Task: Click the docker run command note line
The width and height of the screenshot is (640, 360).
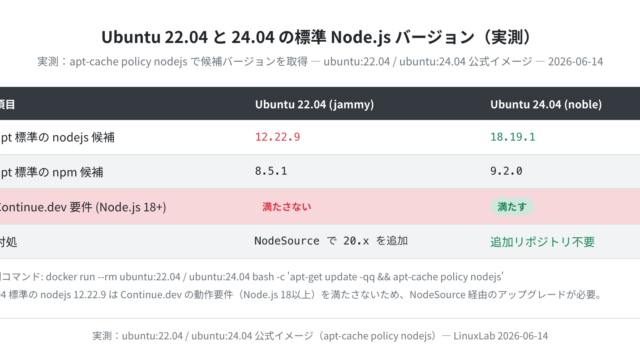Action: coord(251,277)
